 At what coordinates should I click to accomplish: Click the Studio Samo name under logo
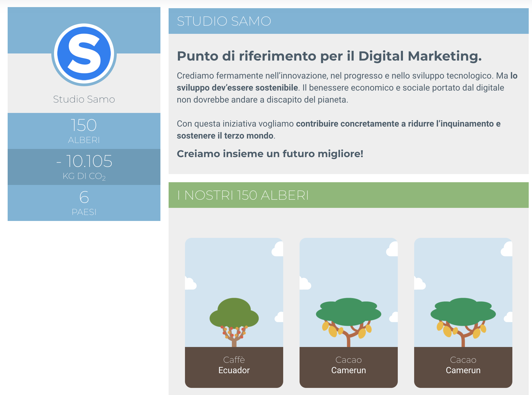click(x=84, y=99)
